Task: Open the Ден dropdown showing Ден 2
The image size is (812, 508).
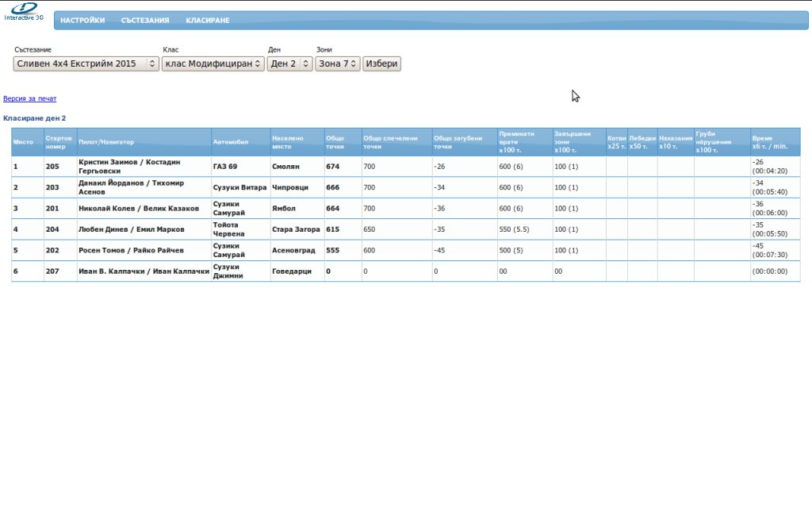Action: pos(289,63)
